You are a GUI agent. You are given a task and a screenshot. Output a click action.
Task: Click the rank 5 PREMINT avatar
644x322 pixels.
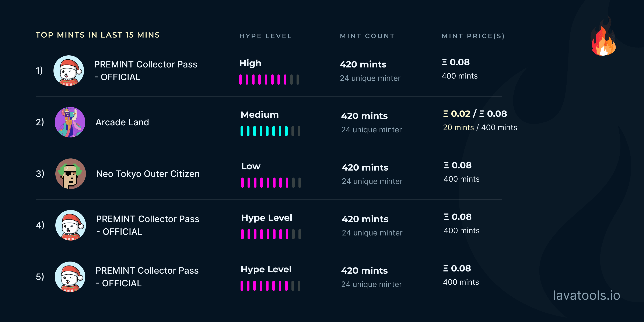(70, 277)
